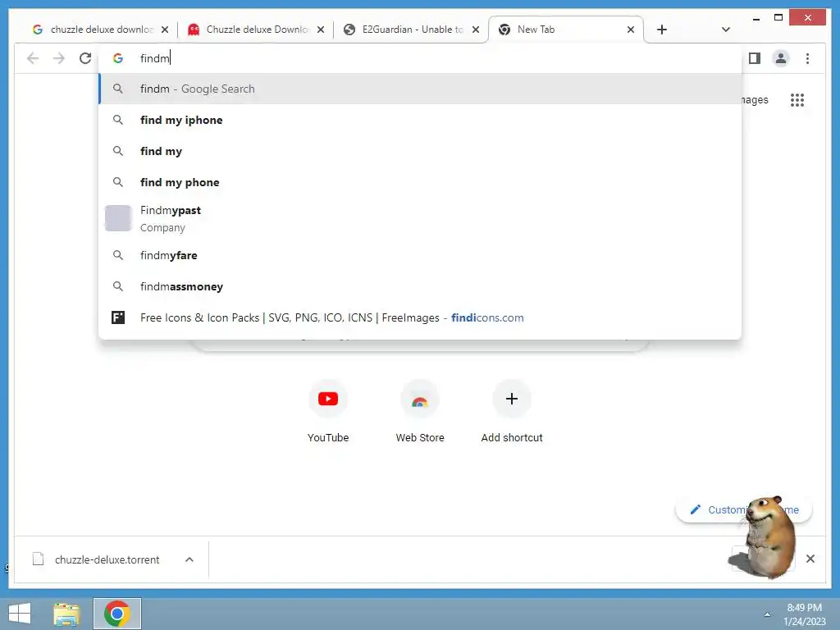Click the Chrome taskbar icon
The image size is (840, 630).
(117, 614)
